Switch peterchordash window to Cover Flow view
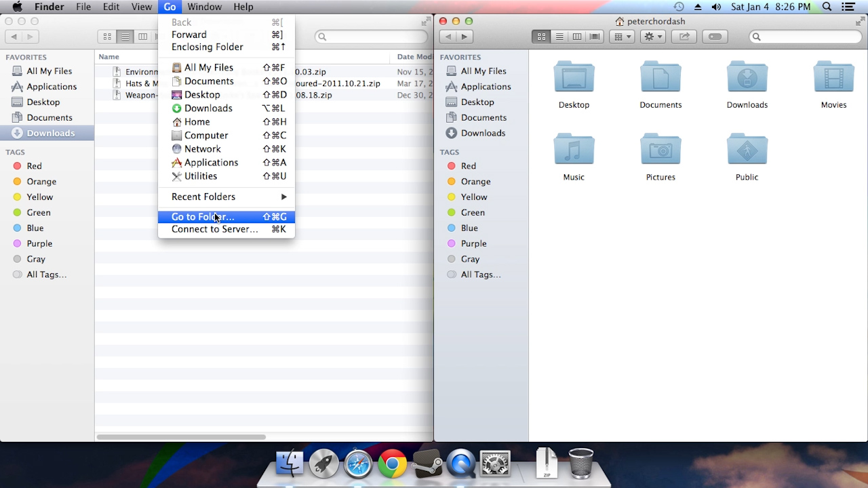868x488 pixels. tap(595, 37)
